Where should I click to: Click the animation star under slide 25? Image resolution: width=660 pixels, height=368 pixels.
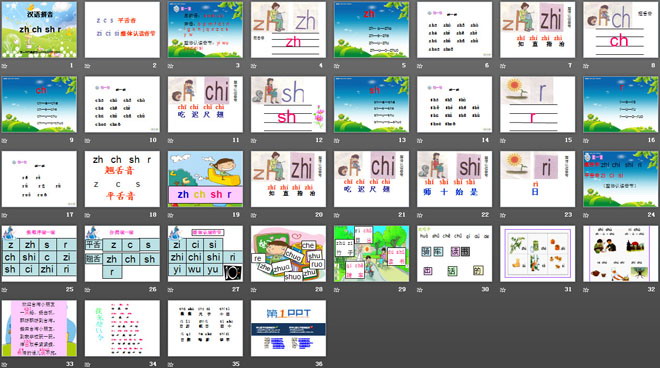[x=5, y=290]
